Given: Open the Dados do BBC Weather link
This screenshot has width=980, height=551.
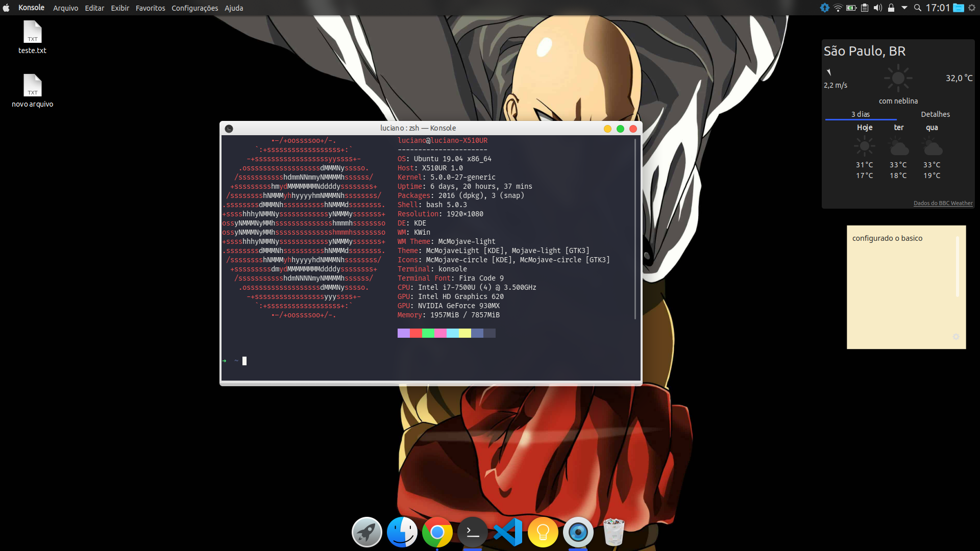Looking at the screenshot, I should 943,203.
